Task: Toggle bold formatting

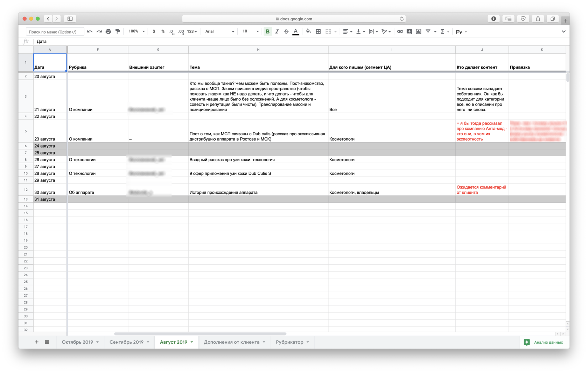Action: (x=268, y=31)
